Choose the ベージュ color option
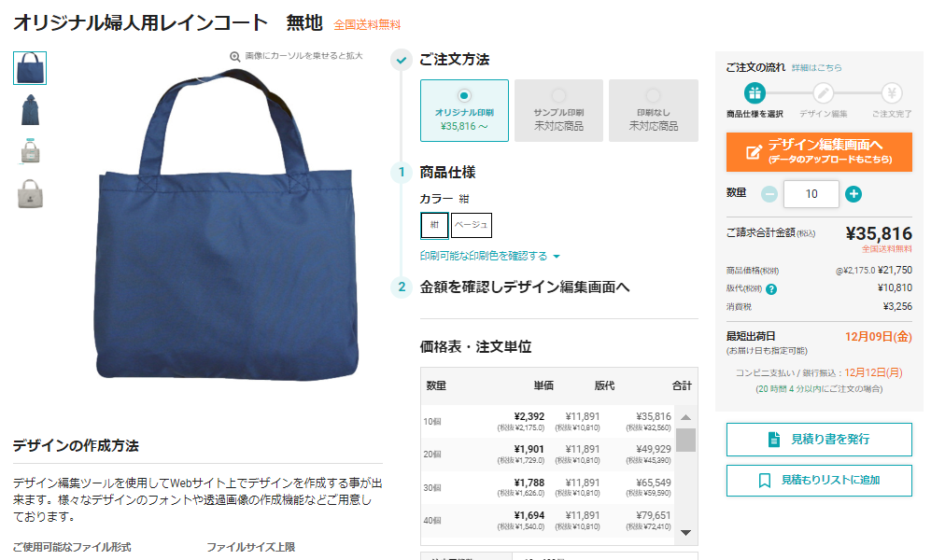Viewport: 931px width, 560px height. [472, 225]
